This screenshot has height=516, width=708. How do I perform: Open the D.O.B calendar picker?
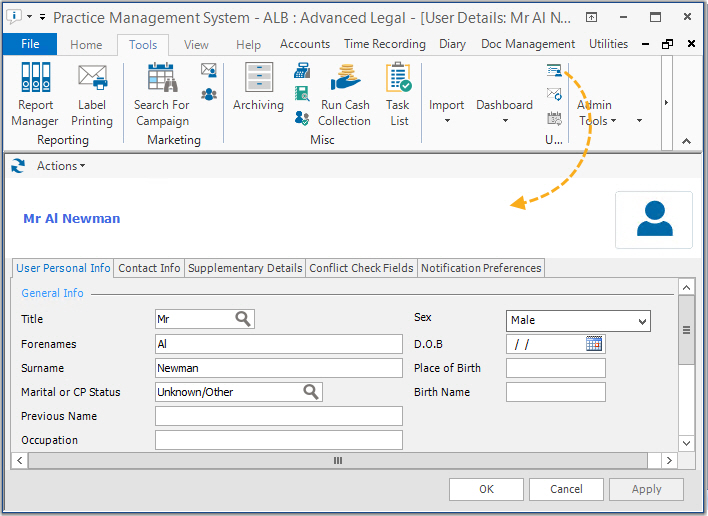(594, 344)
